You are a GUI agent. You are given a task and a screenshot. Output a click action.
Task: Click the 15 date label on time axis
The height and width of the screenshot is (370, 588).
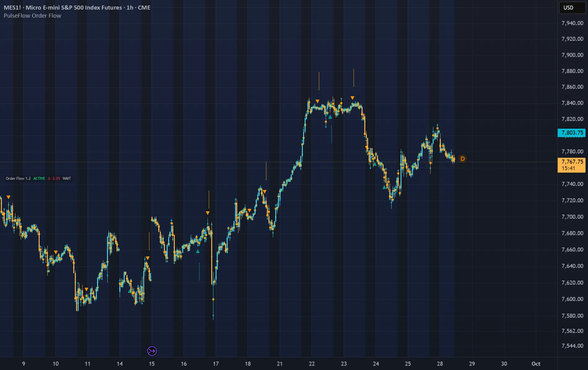click(152, 364)
